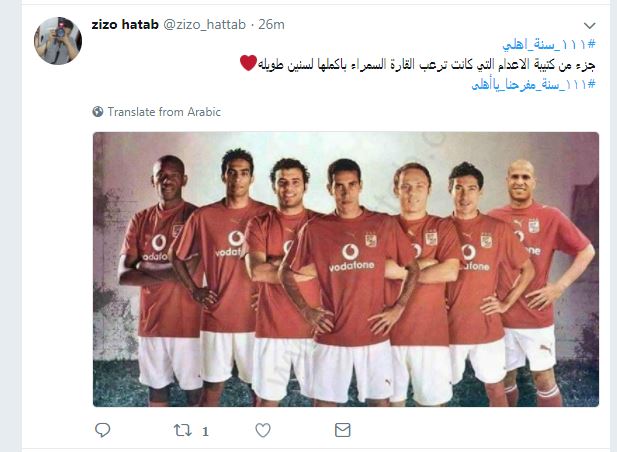View the retweet count number 1
617x452 pixels.
[205, 432]
